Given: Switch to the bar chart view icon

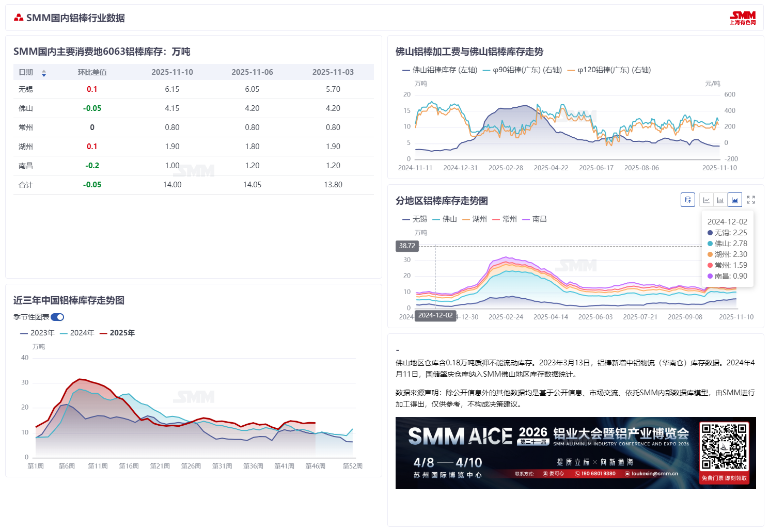Looking at the screenshot, I should (720, 200).
